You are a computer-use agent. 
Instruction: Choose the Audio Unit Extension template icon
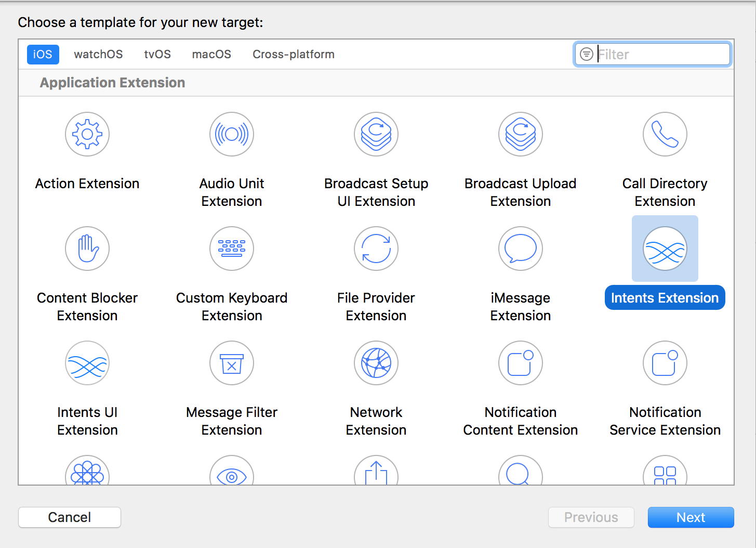[x=232, y=134]
